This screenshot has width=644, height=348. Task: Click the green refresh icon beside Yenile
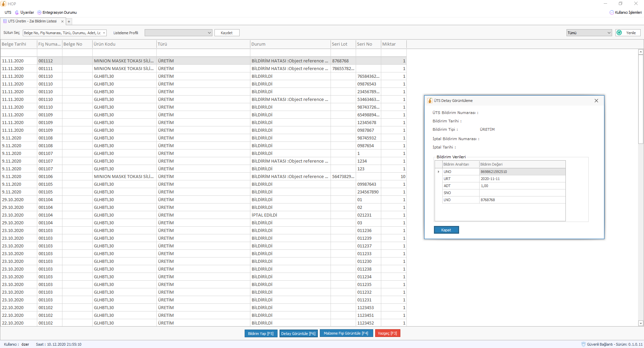619,33
